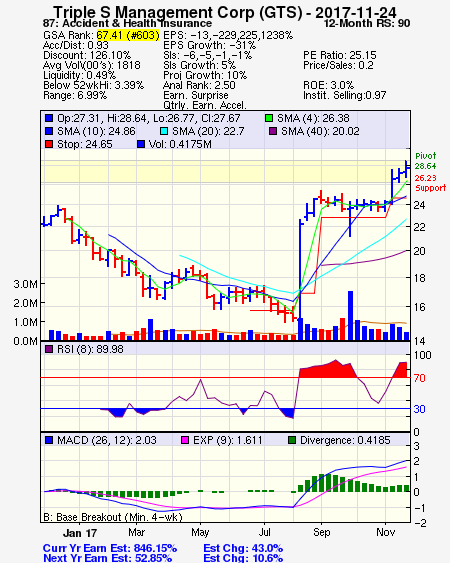Click the RSI (8): 89.98 label

(x=90, y=349)
